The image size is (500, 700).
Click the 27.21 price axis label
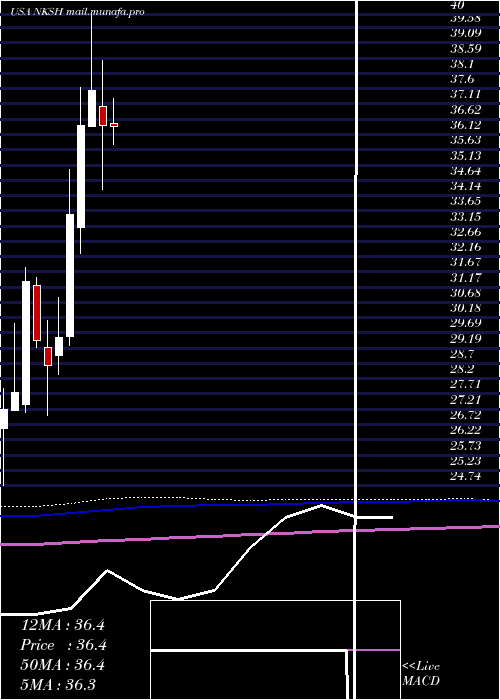[x=465, y=400]
